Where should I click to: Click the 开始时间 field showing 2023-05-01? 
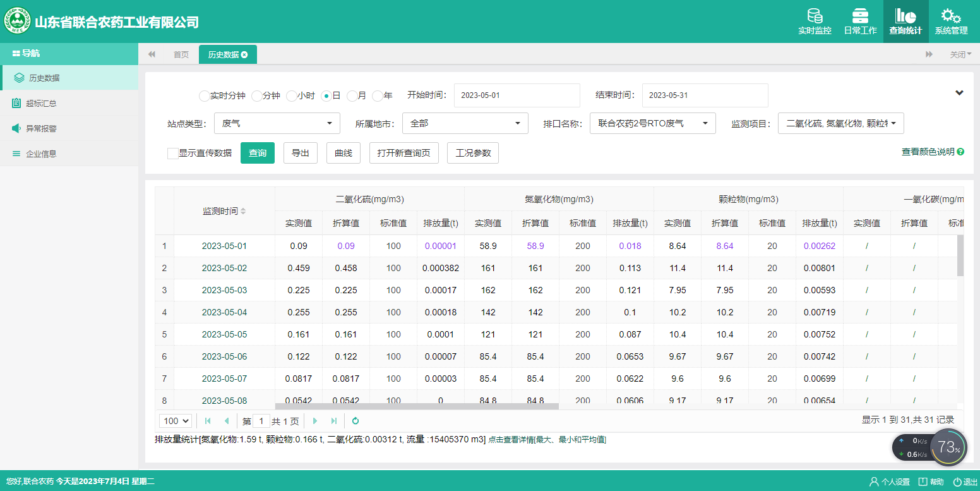click(x=517, y=95)
